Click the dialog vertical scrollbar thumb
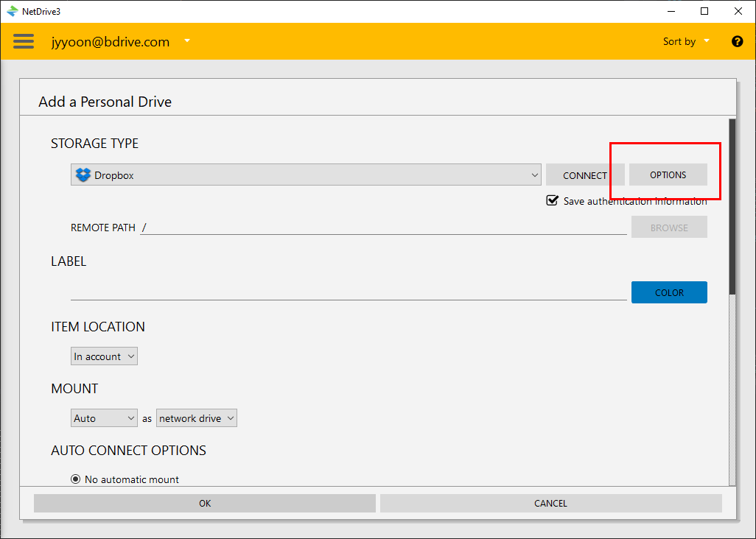Image resolution: width=756 pixels, height=539 pixels. [x=732, y=207]
